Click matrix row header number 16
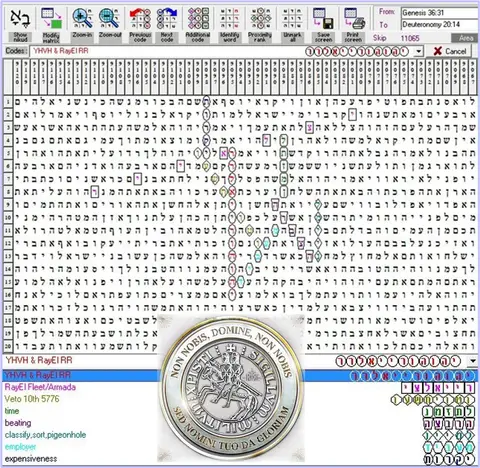480x468 pixels. point(8,295)
